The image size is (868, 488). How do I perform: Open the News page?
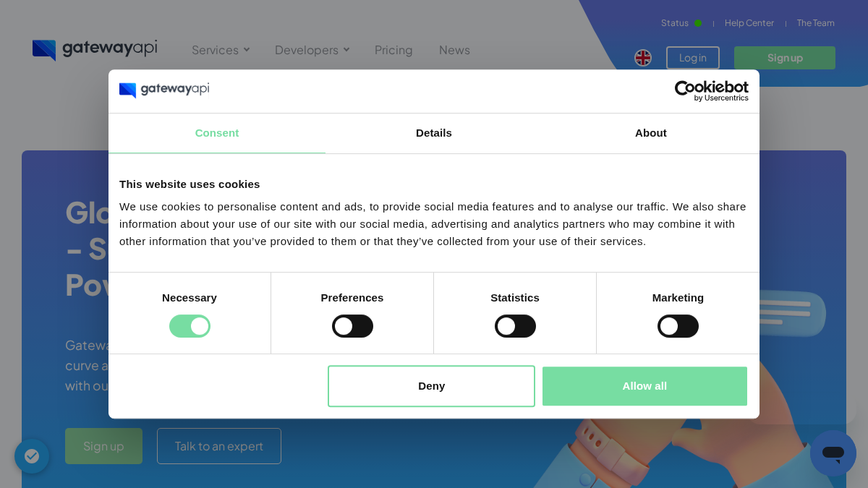pos(454,50)
